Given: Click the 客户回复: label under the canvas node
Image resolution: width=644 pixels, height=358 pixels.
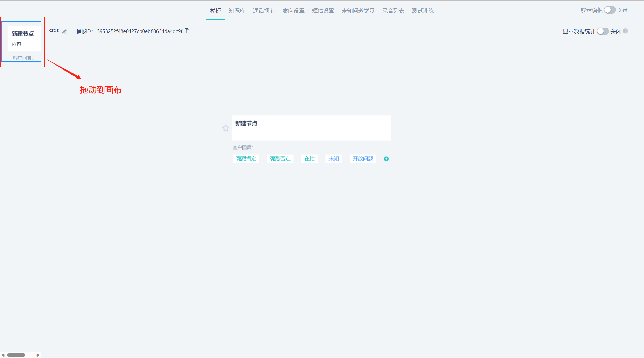Looking at the screenshot, I should pyautogui.click(x=243, y=148).
